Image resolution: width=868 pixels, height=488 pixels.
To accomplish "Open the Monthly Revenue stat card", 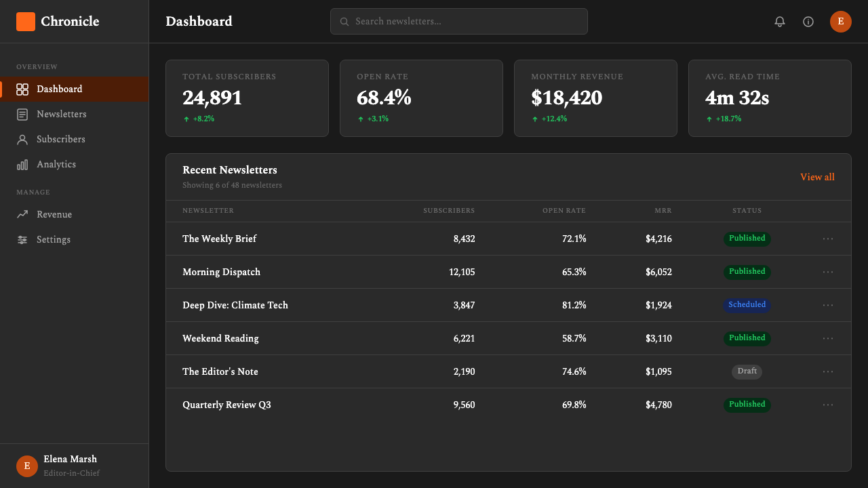I will [x=595, y=98].
